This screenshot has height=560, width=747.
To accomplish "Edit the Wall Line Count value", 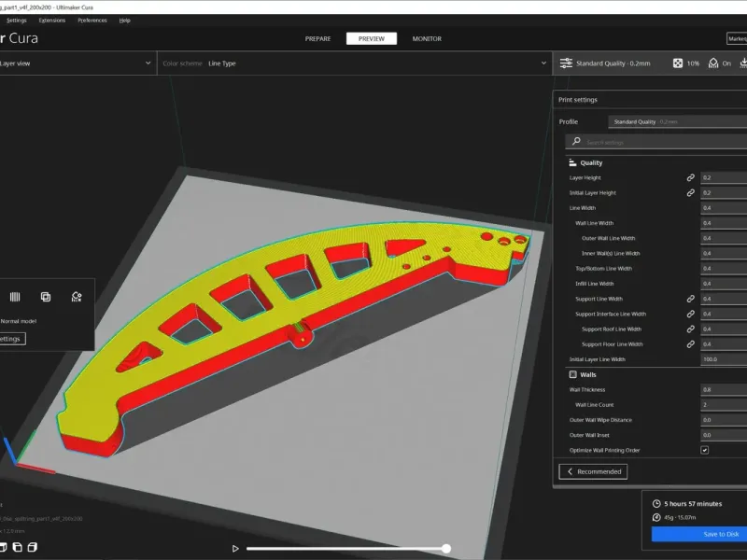I will [724, 405].
